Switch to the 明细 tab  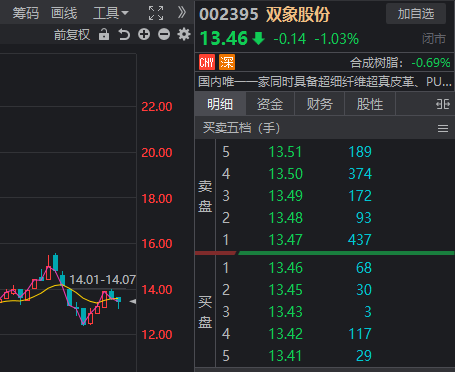click(220, 104)
